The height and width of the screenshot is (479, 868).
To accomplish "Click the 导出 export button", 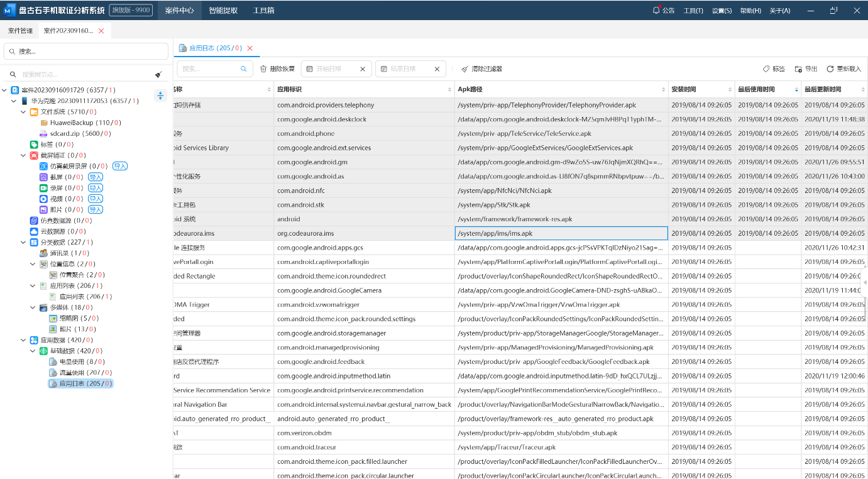I will click(806, 69).
